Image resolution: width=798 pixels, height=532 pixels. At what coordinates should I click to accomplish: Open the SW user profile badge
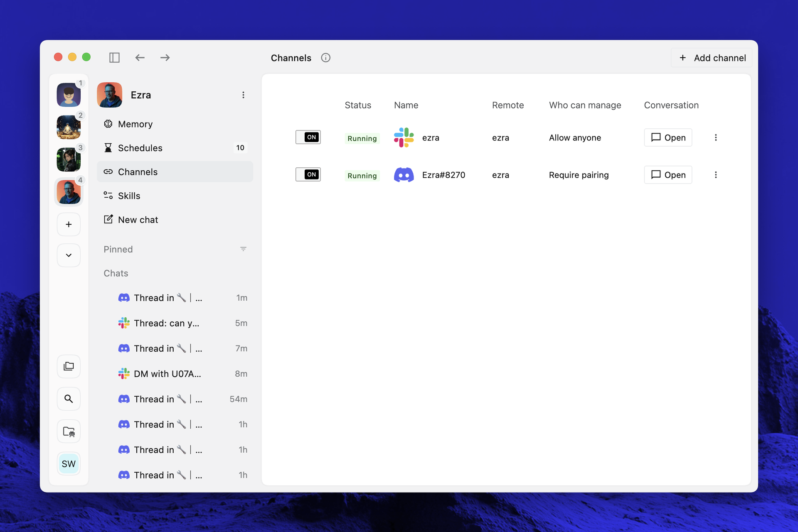pos(69,463)
